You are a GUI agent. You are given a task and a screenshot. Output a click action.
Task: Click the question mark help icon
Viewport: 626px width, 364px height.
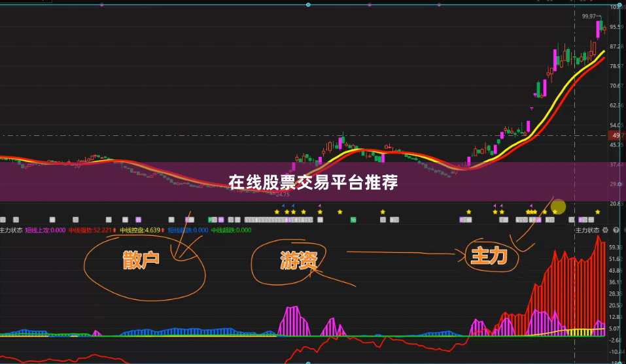(616, 230)
